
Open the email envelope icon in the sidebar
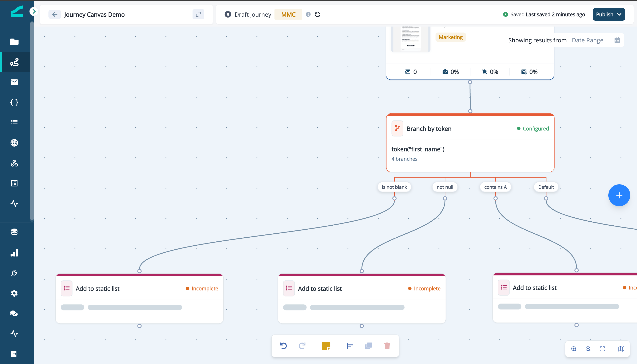[14, 82]
